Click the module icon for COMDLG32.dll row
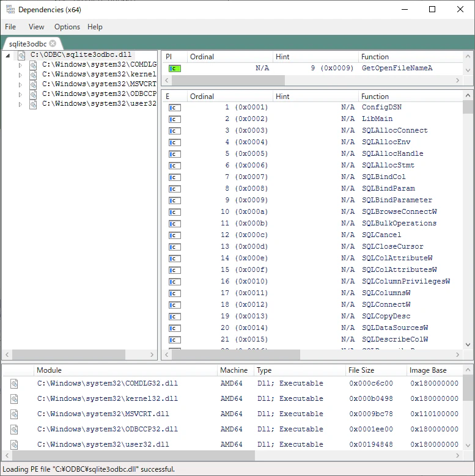This screenshot has height=476, width=475. coord(14,384)
